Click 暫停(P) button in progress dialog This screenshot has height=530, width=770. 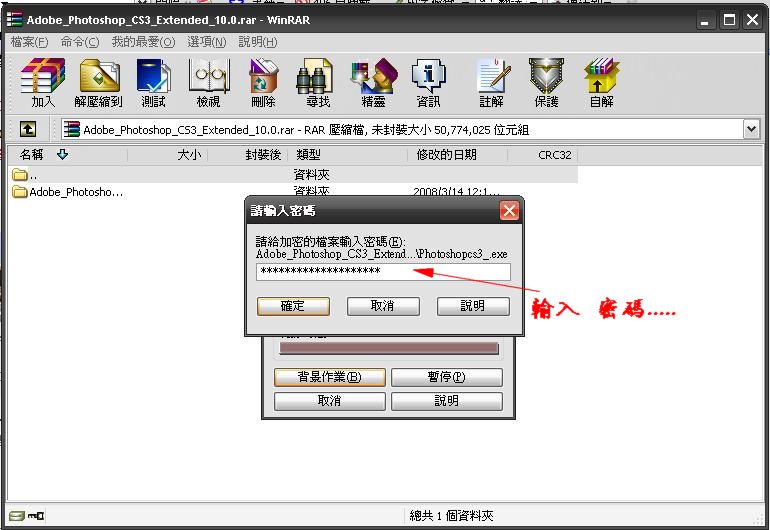coord(446,377)
